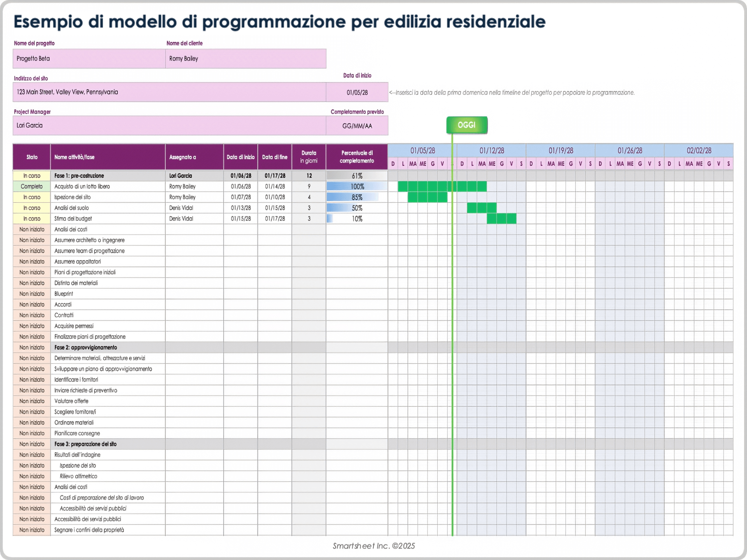Viewport: 747px width, 560px height.
Task: Select the Fase 1: pre-costruzione row name
Action: point(79,176)
